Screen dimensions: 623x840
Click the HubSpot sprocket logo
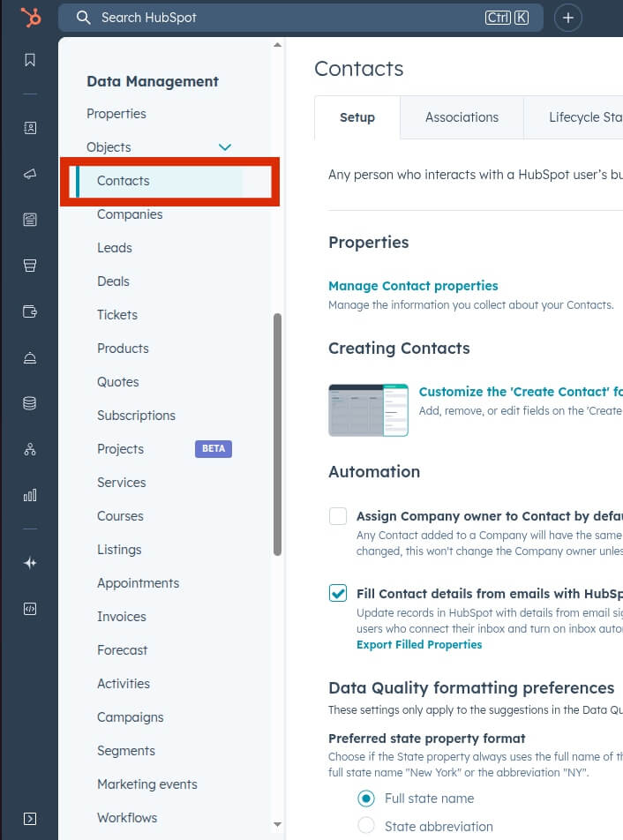(31, 17)
